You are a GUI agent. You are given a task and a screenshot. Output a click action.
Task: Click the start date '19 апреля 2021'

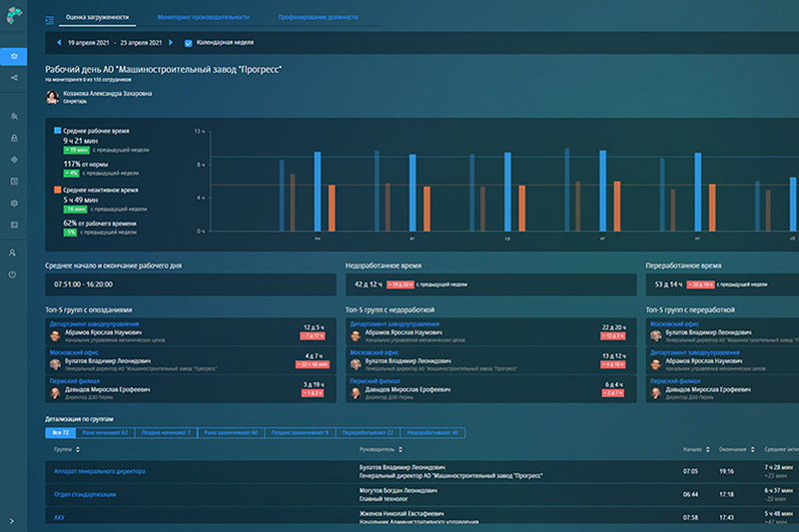(x=89, y=43)
